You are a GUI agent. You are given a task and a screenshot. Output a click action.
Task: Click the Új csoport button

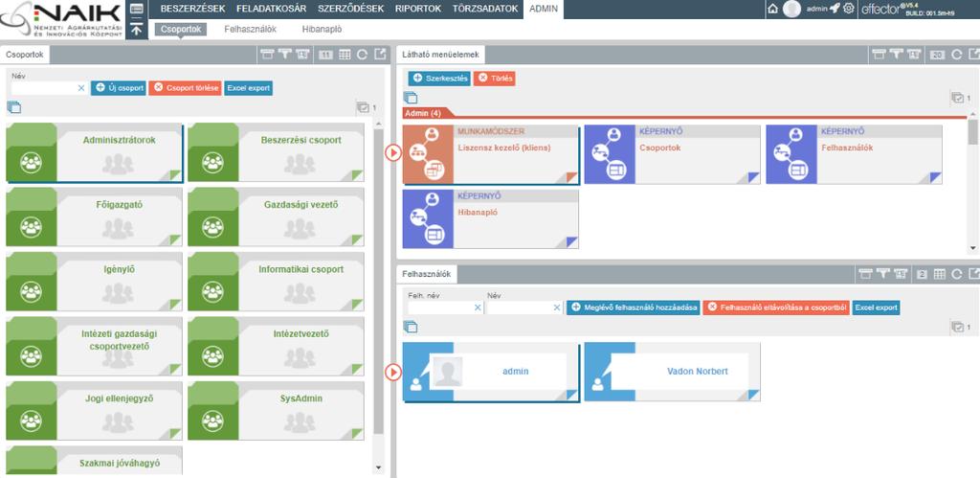pyautogui.click(x=118, y=88)
